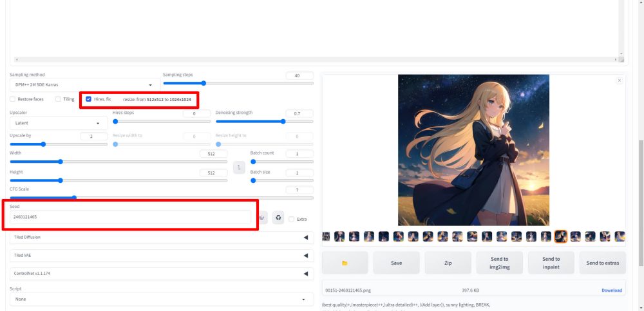The height and width of the screenshot is (311, 644).
Task: Expand the Tiled Diffusion section
Action: click(x=161, y=238)
